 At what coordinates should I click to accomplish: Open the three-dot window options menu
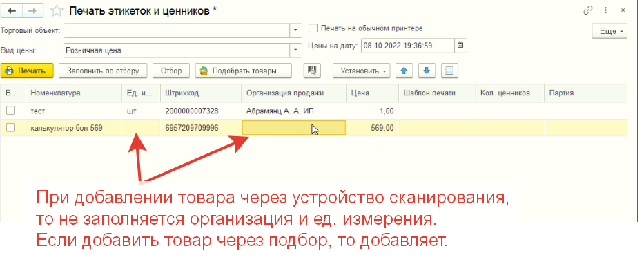click(x=605, y=10)
